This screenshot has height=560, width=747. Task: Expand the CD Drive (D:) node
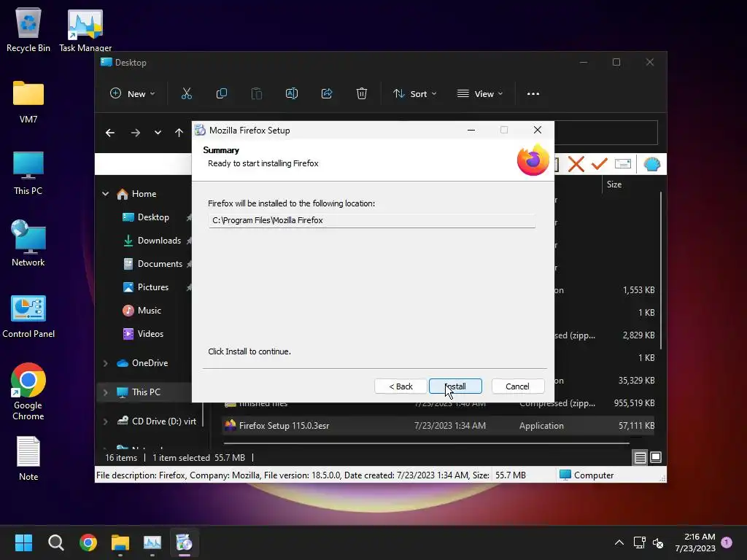click(x=105, y=421)
